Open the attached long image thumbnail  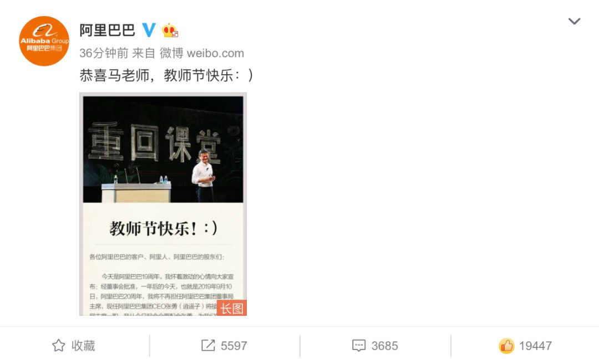[x=163, y=204]
